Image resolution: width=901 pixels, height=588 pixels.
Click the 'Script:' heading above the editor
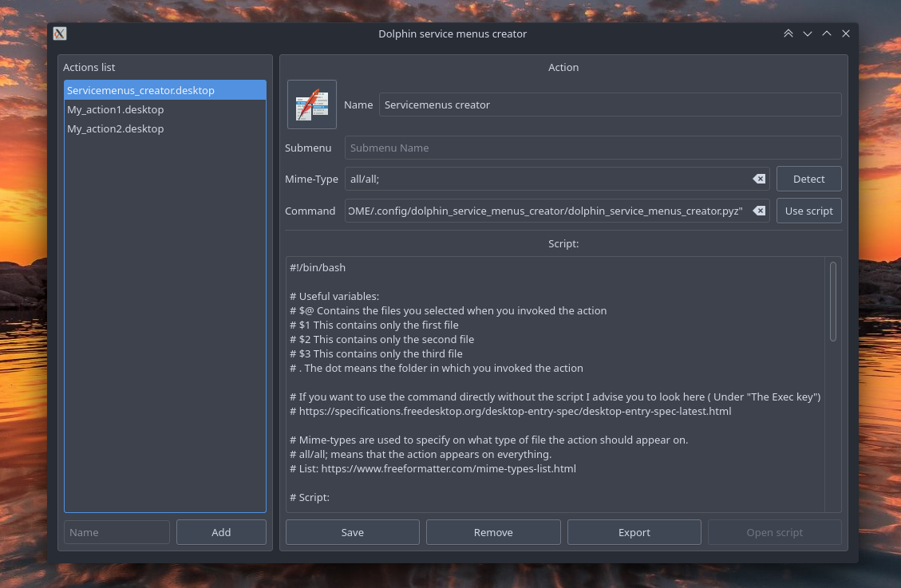pyautogui.click(x=563, y=243)
